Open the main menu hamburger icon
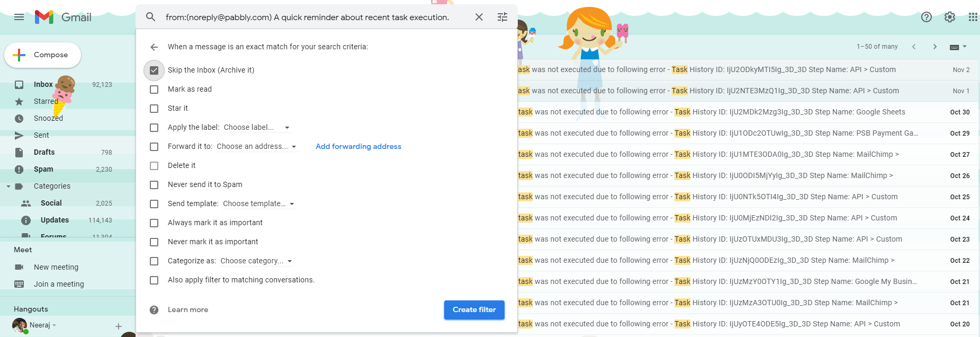This screenshot has width=980, height=337. coord(19,17)
